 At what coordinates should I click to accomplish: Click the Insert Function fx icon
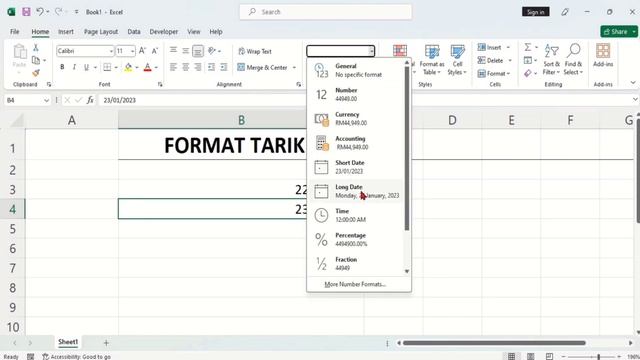point(90,100)
